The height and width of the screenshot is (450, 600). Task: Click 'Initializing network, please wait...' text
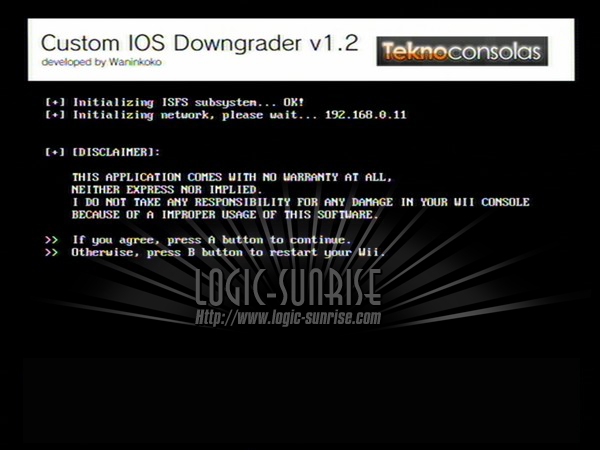pyautogui.click(x=195, y=115)
